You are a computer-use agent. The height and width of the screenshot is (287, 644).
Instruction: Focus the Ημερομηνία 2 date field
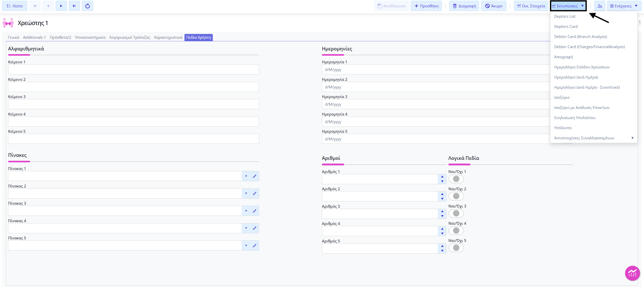coord(436,87)
